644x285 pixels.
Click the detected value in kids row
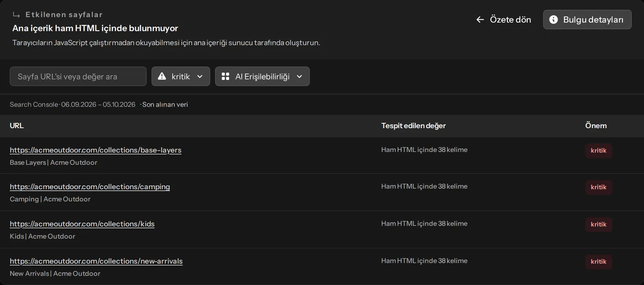[424, 223]
